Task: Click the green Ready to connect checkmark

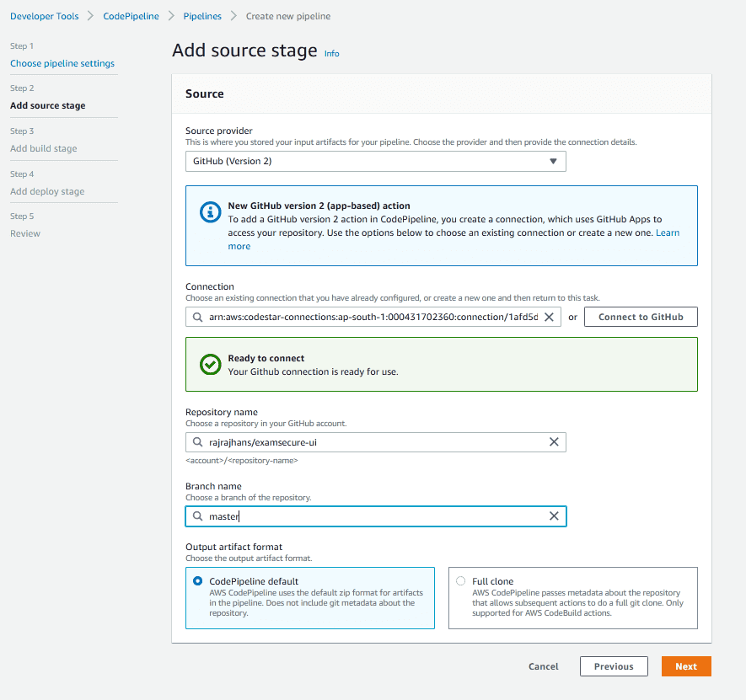Action: (x=210, y=365)
